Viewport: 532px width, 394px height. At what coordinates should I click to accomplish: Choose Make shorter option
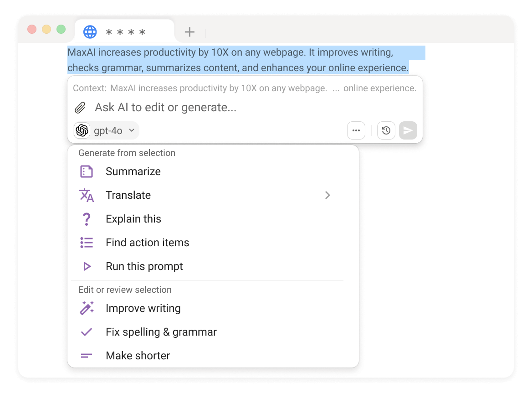(x=213, y=356)
